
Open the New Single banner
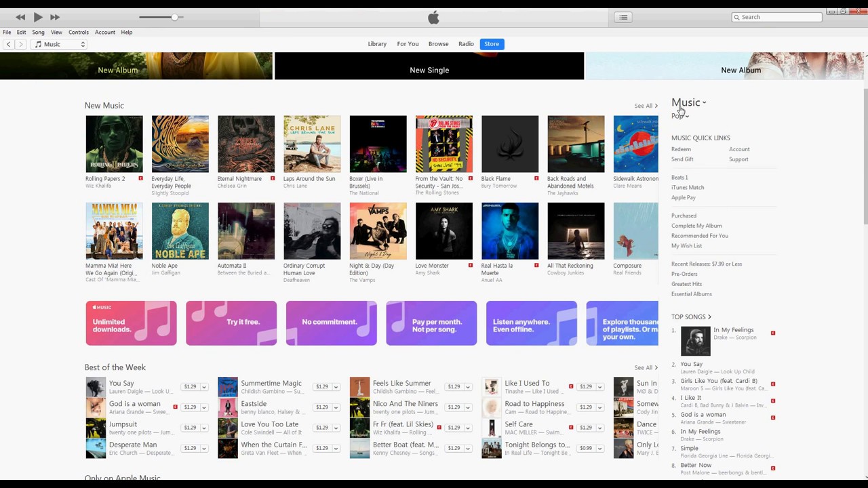coord(429,66)
